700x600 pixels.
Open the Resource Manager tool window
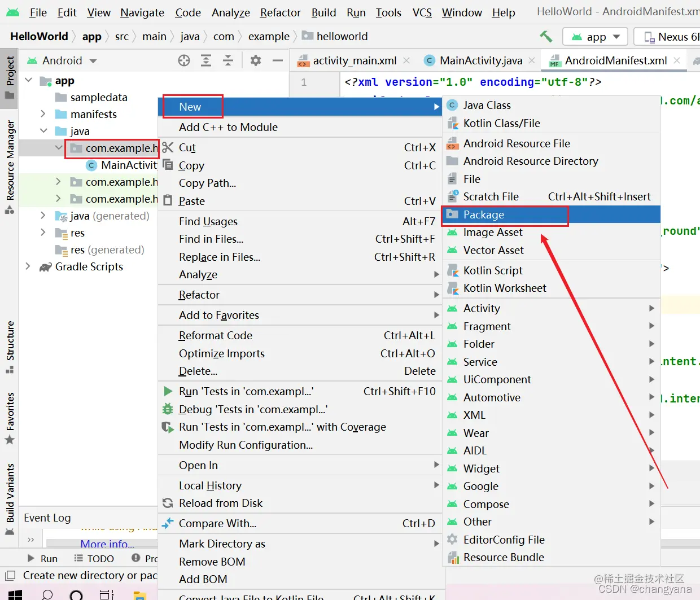coord(10,167)
